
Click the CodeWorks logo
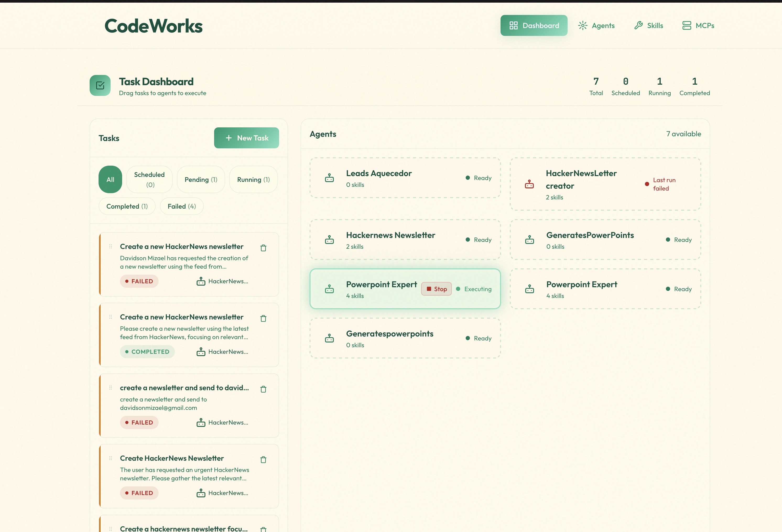(154, 26)
